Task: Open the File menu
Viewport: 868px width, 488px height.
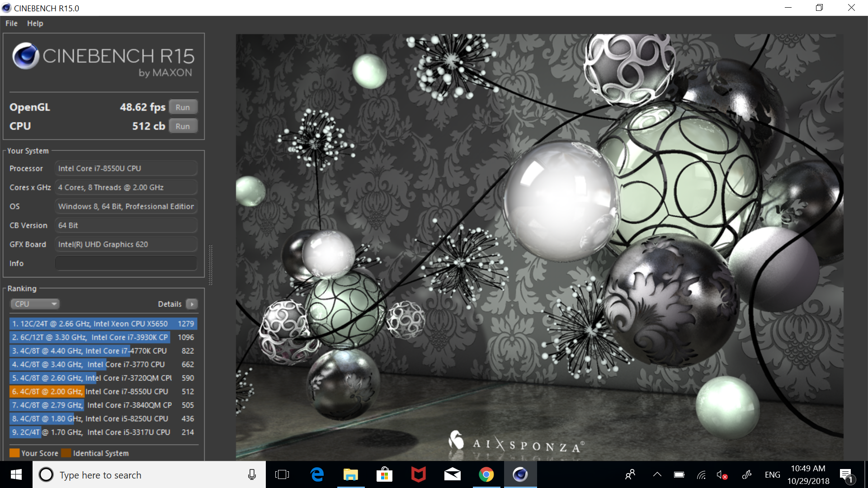Action: (11, 23)
